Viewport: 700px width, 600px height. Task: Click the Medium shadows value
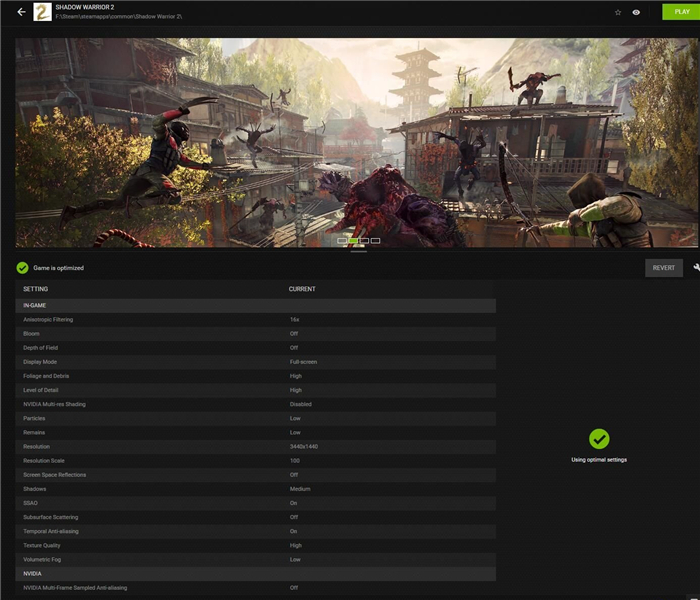click(300, 489)
